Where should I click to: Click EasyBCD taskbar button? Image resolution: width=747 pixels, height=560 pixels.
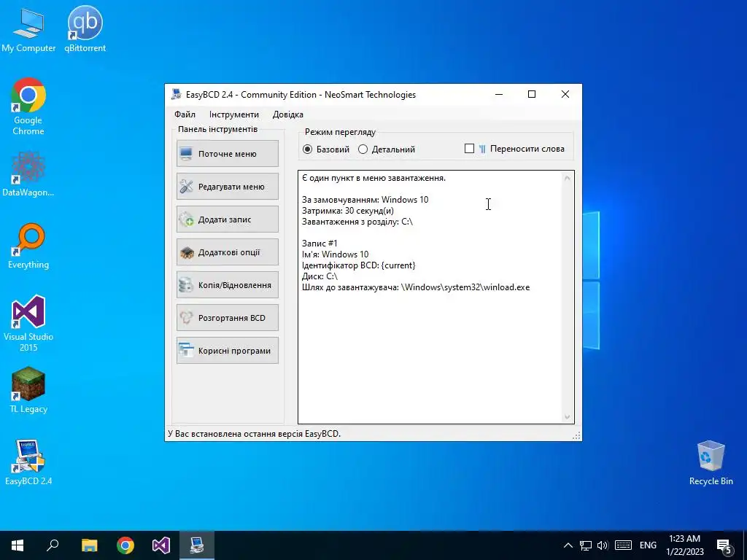pos(197,545)
